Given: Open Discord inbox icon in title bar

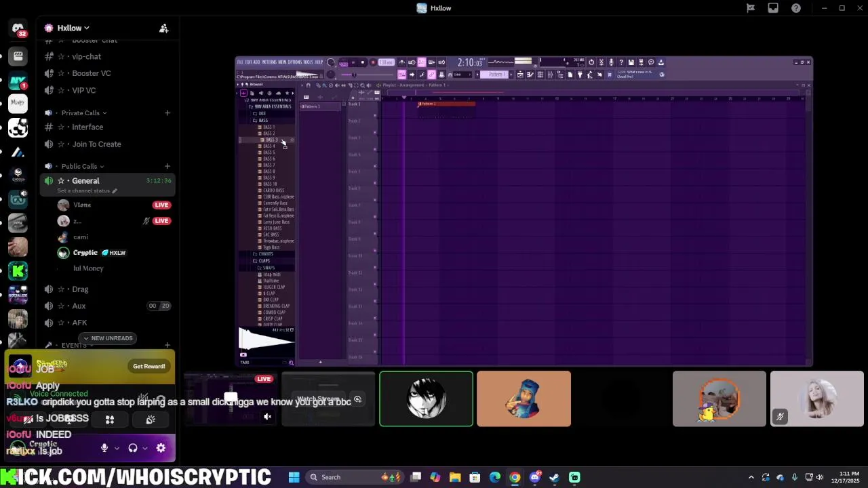Looking at the screenshot, I should coord(773,8).
